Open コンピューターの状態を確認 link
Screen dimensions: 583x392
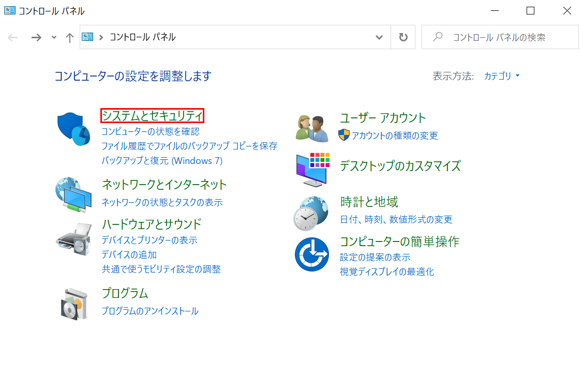click(x=151, y=131)
